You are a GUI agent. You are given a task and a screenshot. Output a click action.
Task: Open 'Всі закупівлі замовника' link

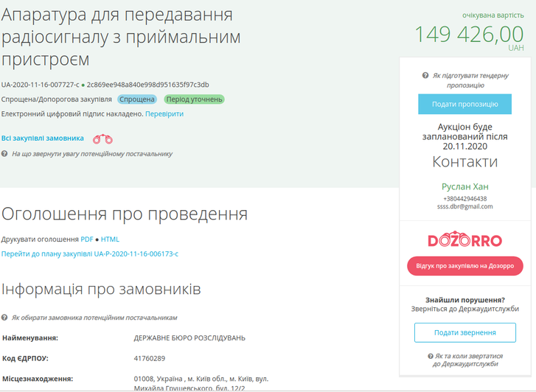[x=42, y=138]
